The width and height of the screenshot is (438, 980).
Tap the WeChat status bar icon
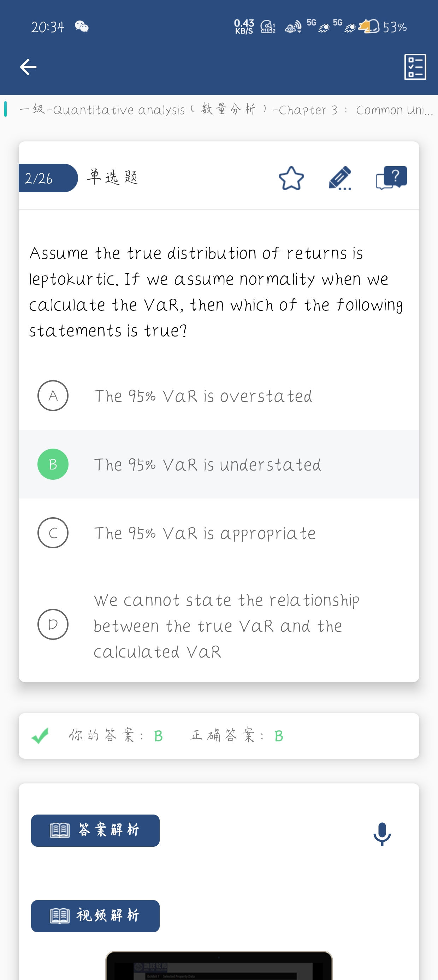tap(82, 27)
